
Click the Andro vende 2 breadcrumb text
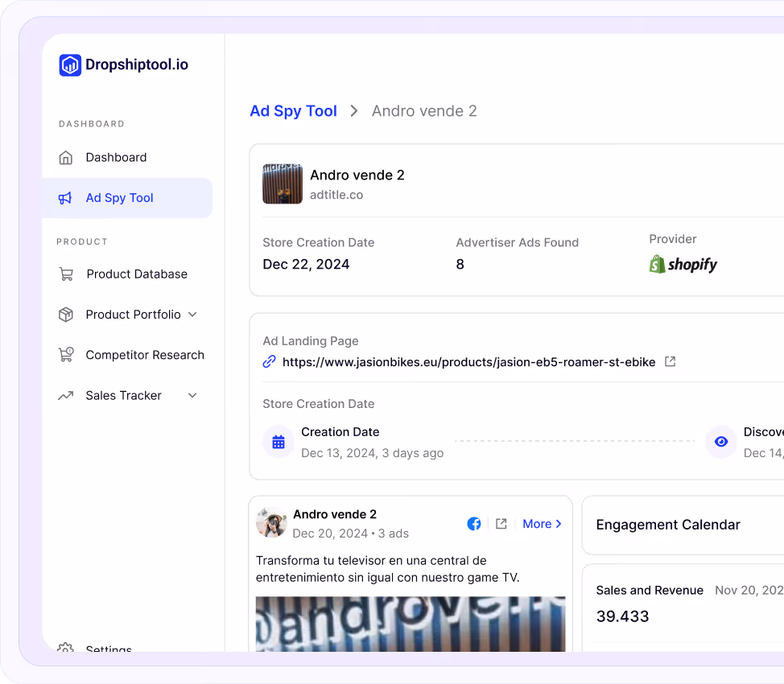(424, 111)
